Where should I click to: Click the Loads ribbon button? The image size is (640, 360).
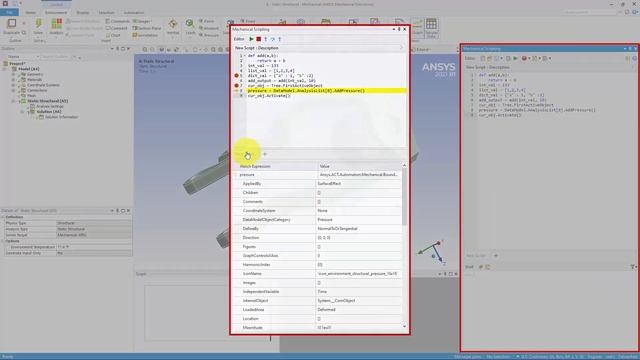(x=190, y=27)
